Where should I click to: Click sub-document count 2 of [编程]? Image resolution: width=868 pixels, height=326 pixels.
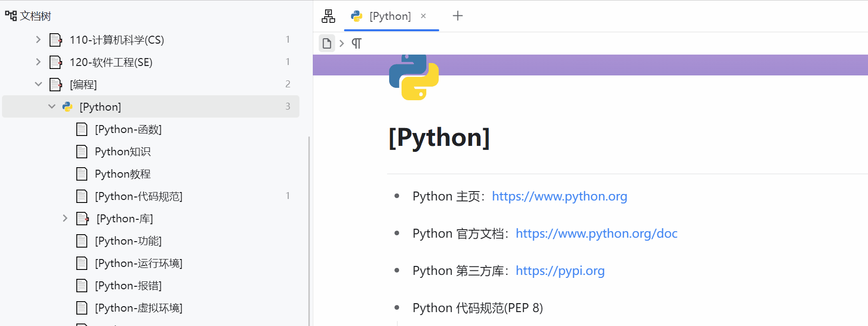(288, 84)
